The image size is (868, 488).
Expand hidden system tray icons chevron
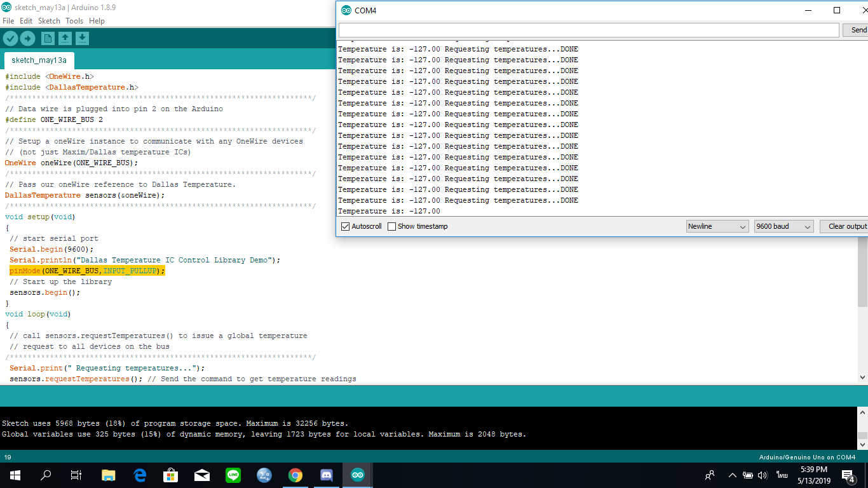point(733,475)
